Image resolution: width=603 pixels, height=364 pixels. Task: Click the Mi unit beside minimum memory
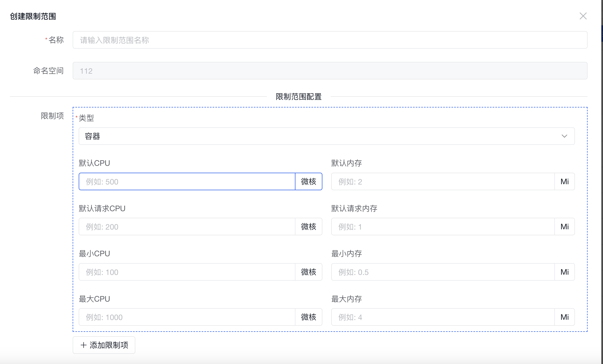(x=564, y=272)
